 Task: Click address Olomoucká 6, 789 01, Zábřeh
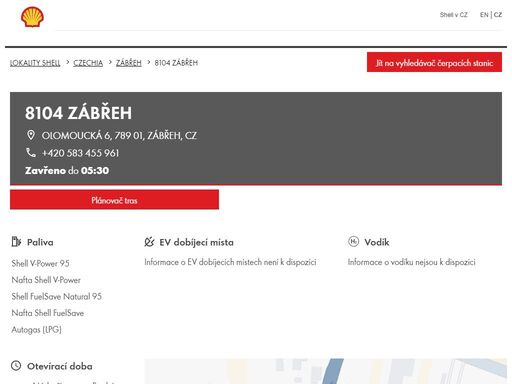click(119, 135)
